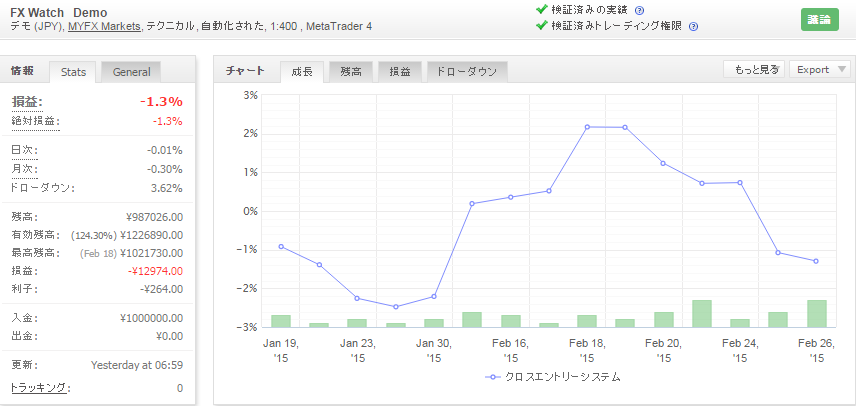Open the Export dropdown
Viewport: 856px width, 406px height.
[819, 69]
